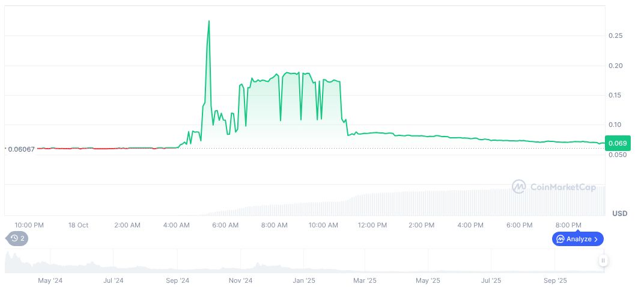
Task: Click the price peak on the chart
Action: 208,21
